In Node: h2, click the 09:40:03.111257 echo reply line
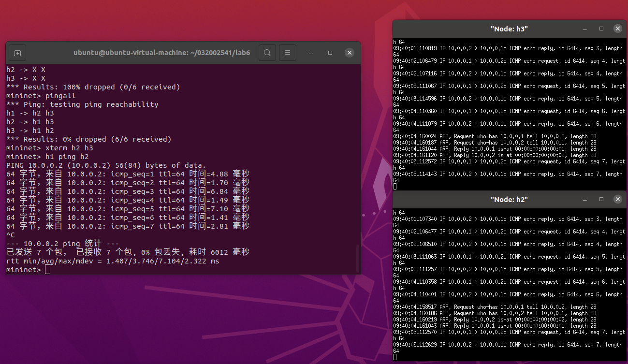The height and width of the screenshot is (364, 628). pyautogui.click(x=508, y=269)
